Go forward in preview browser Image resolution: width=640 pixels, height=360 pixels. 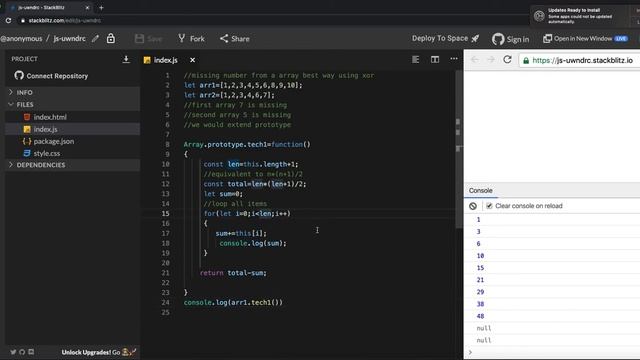(491, 60)
